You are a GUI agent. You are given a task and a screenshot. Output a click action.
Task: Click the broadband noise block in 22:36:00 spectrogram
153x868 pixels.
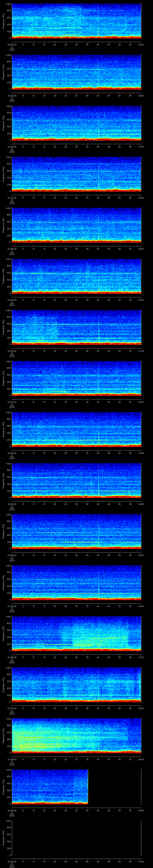tap(101, 633)
